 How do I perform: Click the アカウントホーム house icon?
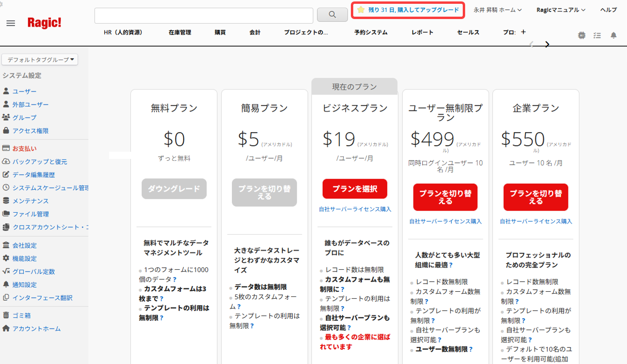coord(6,328)
